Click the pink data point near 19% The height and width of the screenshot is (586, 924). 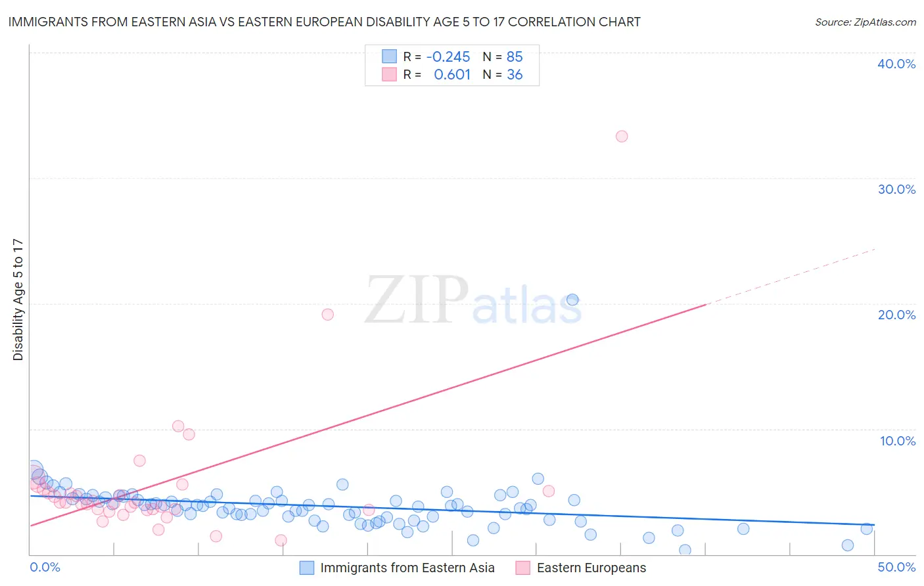coord(328,314)
